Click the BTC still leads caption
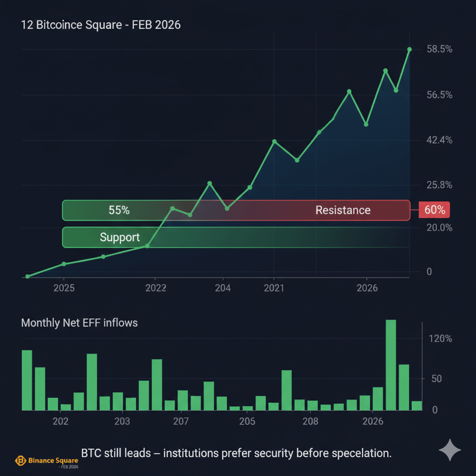Screen dimensions: 476x476 click(236, 453)
